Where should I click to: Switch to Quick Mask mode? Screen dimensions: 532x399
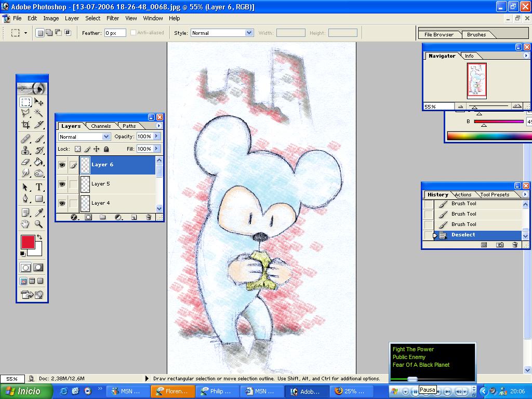pos(38,268)
